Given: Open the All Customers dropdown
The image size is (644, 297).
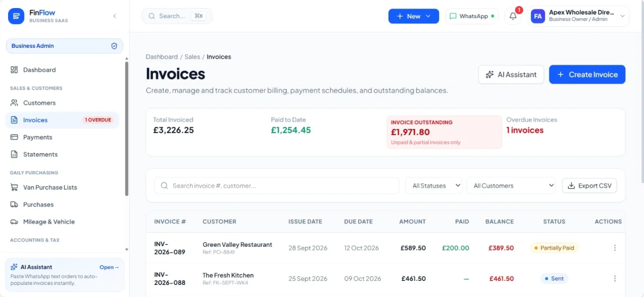Looking at the screenshot, I should pos(511,185).
